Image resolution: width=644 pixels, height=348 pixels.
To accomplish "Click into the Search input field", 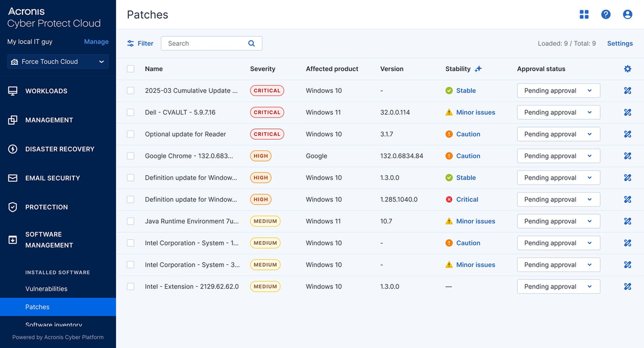I will click(x=211, y=44).
